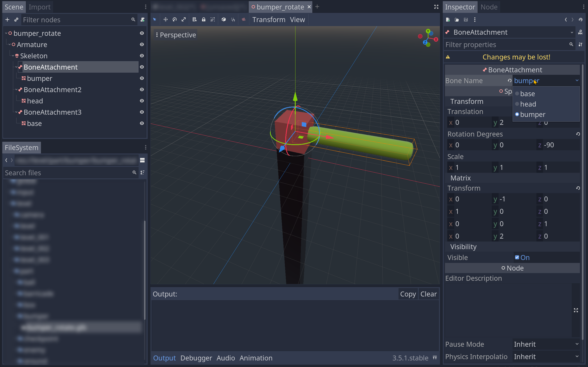Collapse the Skeleton tree branch
The height and width of the screenshot is (367, 588).
click(x=13, y=56)
